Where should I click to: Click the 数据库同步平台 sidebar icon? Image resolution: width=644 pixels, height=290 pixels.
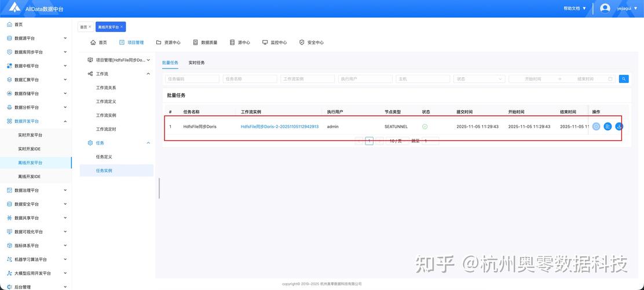pyautogui.click(x=9, y=52)
